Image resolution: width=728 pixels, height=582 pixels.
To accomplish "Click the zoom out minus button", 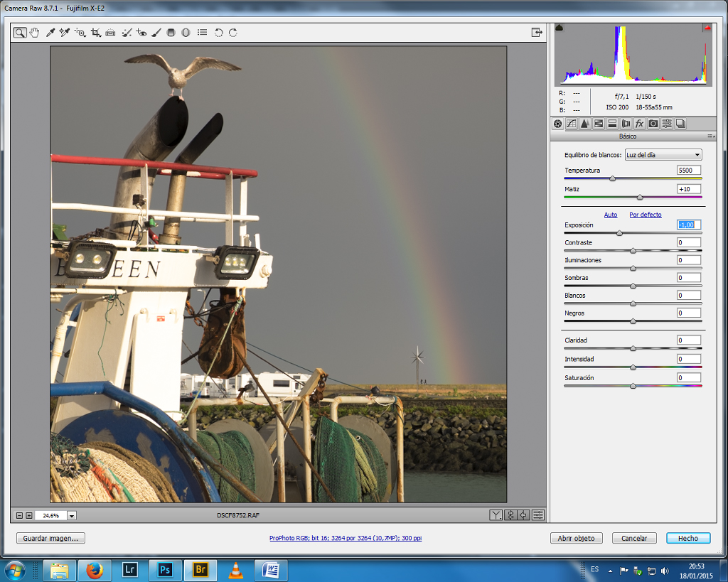I will point(19,515).
